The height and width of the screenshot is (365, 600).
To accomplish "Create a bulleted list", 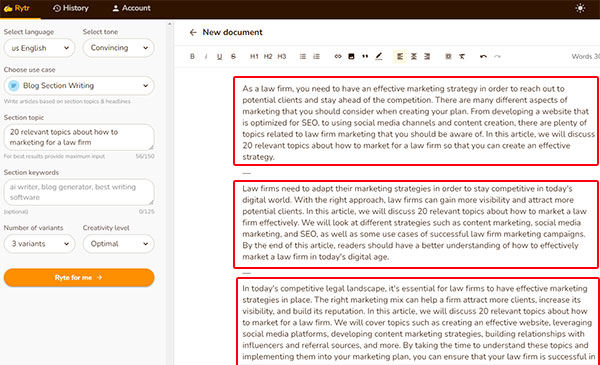I will pos(303,57).
